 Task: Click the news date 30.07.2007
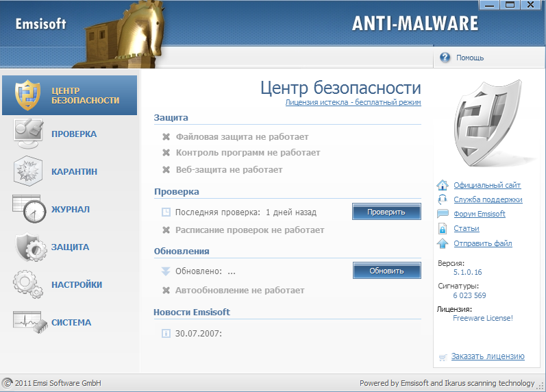(199, 334)
